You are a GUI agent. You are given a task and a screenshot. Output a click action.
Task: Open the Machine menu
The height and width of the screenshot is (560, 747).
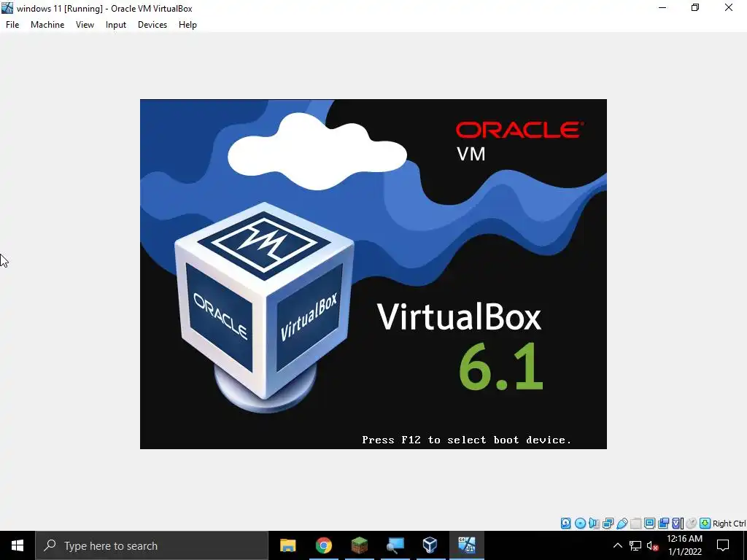coord(47,25)
